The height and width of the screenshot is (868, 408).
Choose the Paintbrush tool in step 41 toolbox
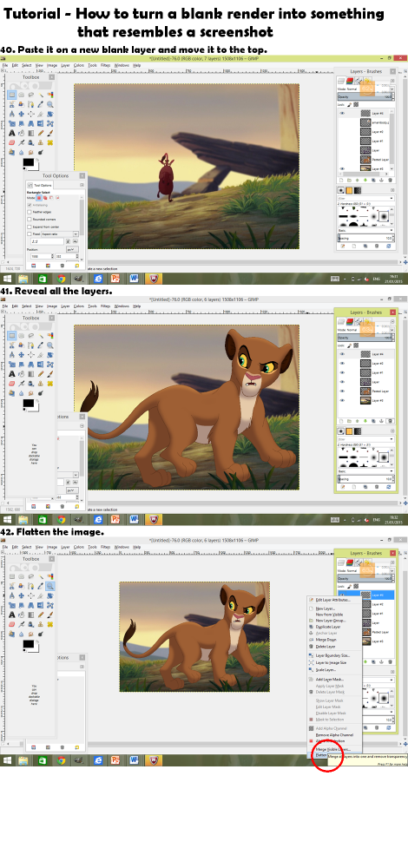pos(50,373)
